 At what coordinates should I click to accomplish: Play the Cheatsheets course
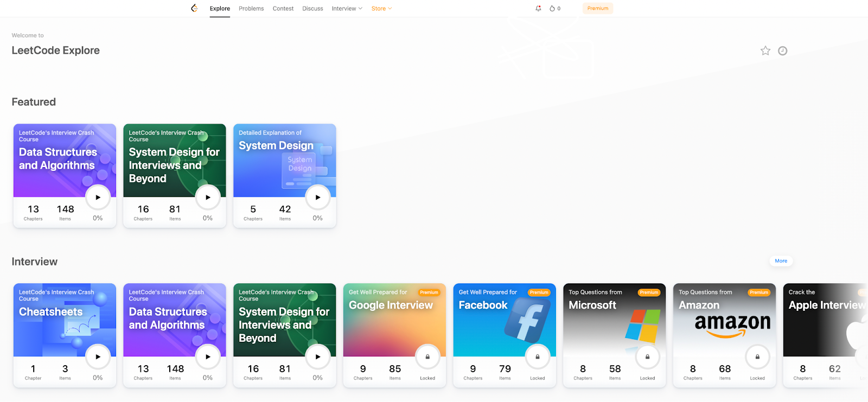98,357
